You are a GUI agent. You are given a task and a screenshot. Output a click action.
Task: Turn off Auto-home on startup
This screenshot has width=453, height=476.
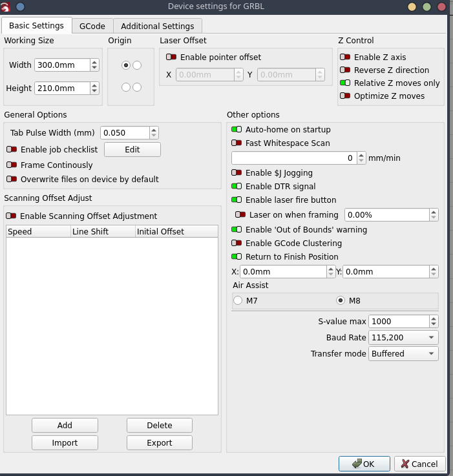tap(237, 130)
